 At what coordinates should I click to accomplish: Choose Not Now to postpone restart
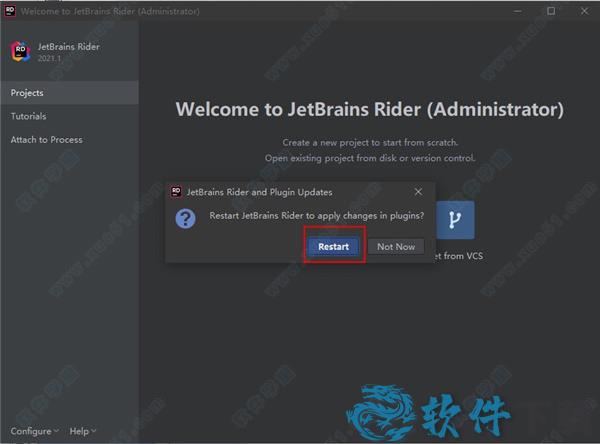click(395, 246)
